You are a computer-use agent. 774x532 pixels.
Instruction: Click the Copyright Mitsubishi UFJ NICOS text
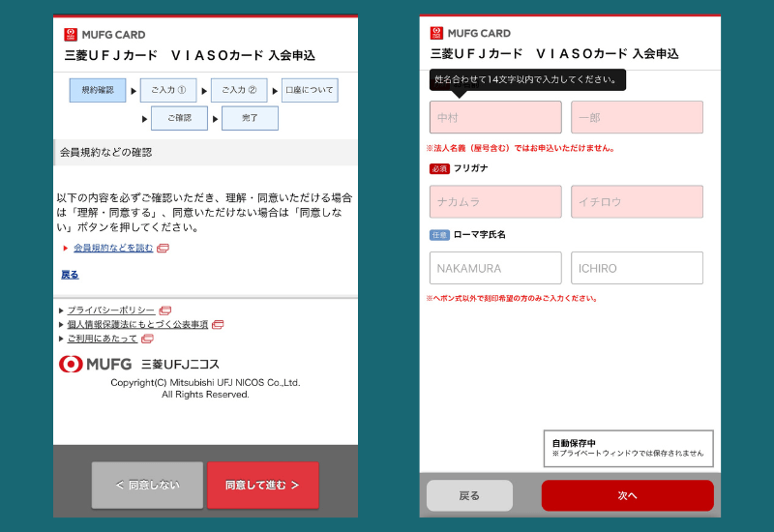coord(205,389)
